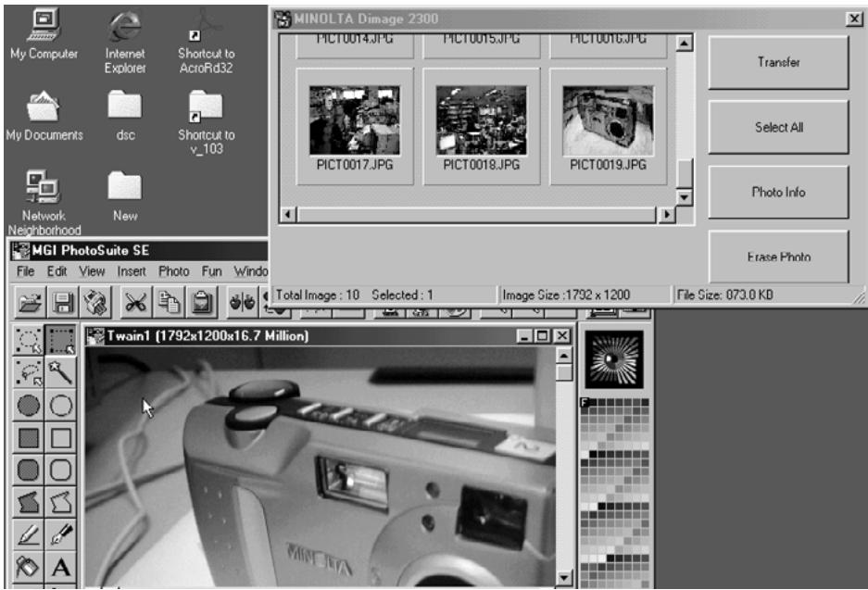Screen dimensions: 868x590
Task: Click the 'Total Image : 10' status text
Action: pos(318,295)
